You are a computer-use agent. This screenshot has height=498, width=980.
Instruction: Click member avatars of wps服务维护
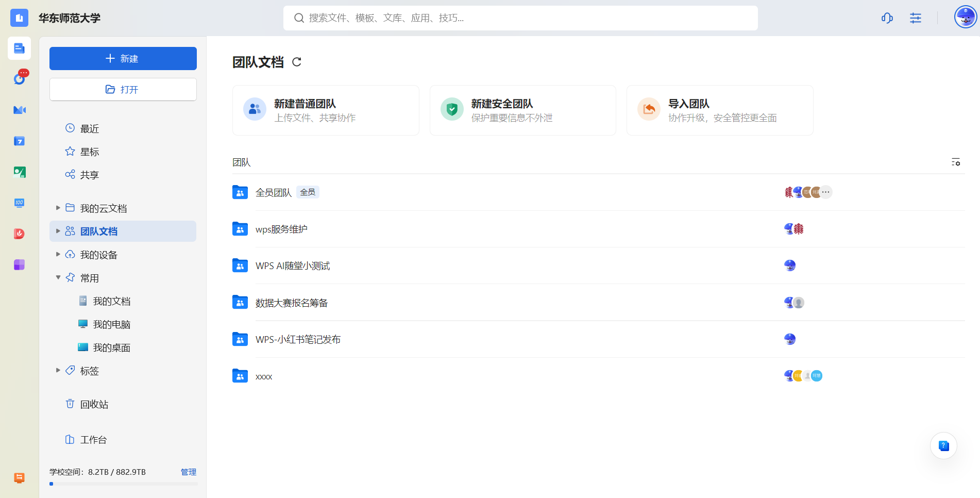pos(794,229)
